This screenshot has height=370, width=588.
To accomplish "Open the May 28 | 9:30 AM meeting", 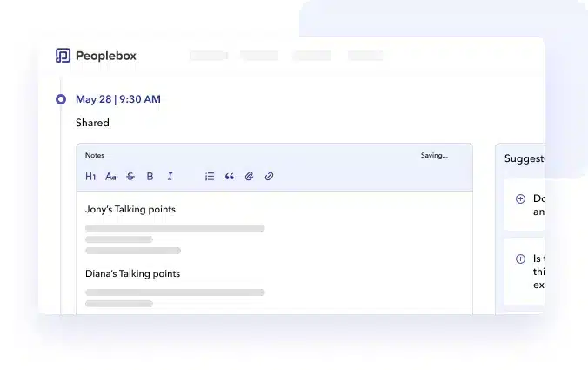I will tap(118, 99).
